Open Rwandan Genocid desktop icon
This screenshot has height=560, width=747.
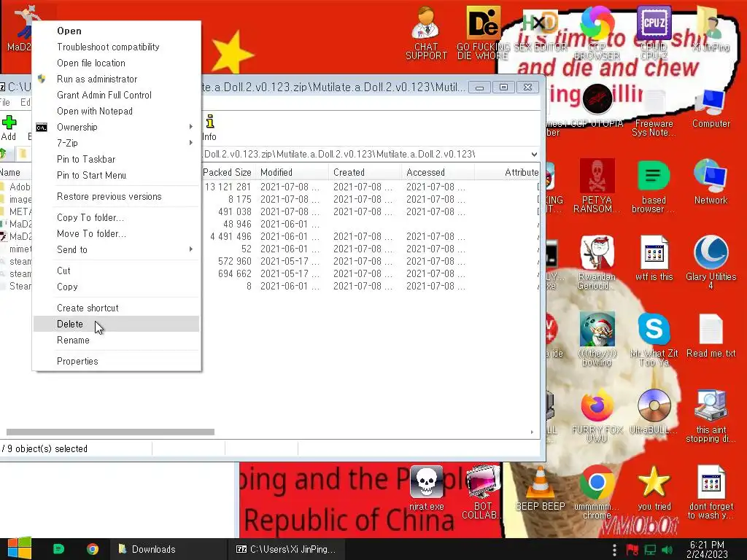tap(597, 262)
